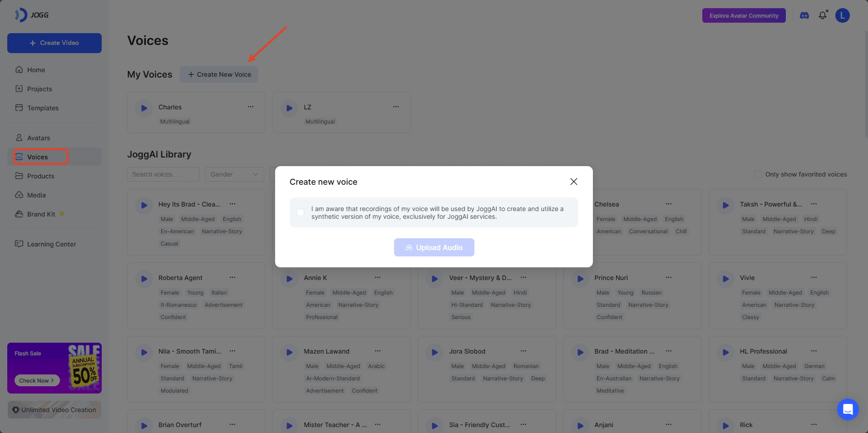Screen dimensions: 868x433
Task: Open options for Vivie voice
Action: click(814, 277)
